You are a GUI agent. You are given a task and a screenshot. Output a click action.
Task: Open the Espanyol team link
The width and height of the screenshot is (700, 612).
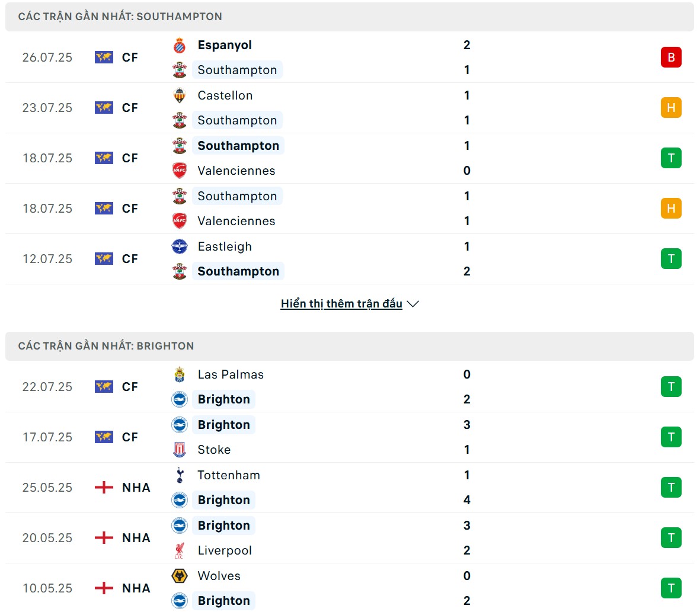(225, 46)
